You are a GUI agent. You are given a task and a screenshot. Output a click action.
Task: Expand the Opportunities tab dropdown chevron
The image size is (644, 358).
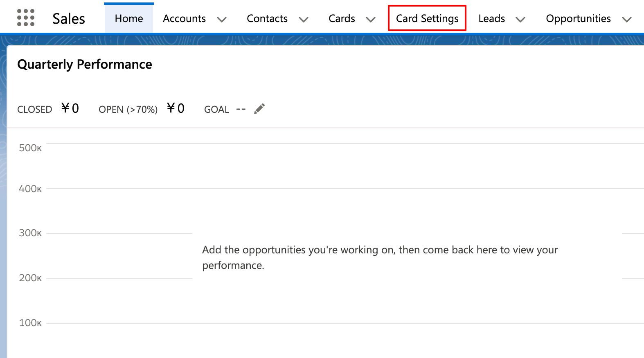coord(627,19)
